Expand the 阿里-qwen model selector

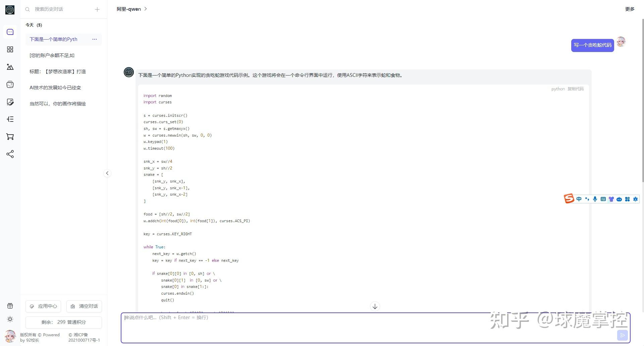point(132,9)
